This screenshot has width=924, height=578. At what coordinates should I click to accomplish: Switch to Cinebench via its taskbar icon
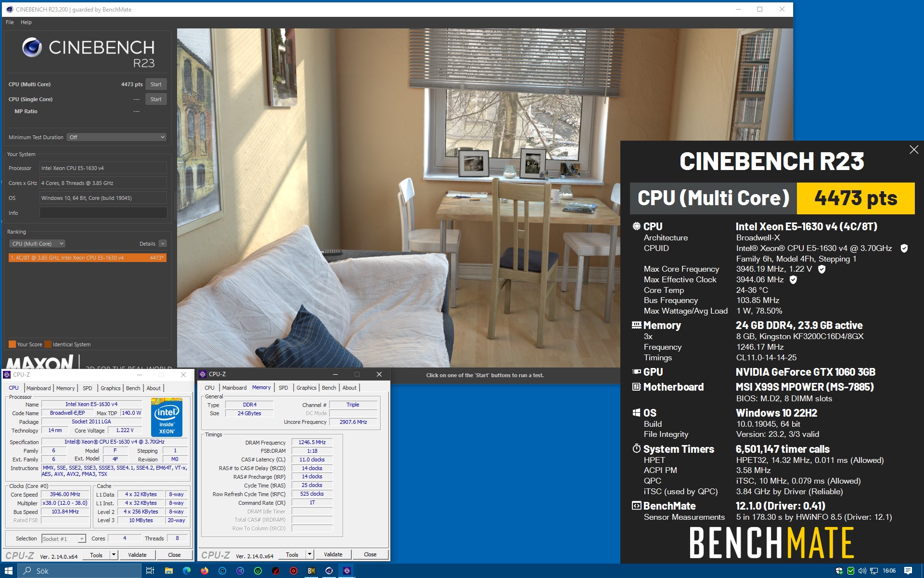(x=329, y=571)
